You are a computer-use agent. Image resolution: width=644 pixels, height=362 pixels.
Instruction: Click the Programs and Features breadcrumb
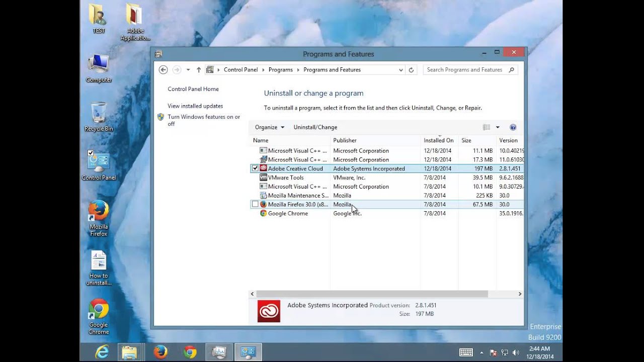pyautogui.click(x=332, y=70)
